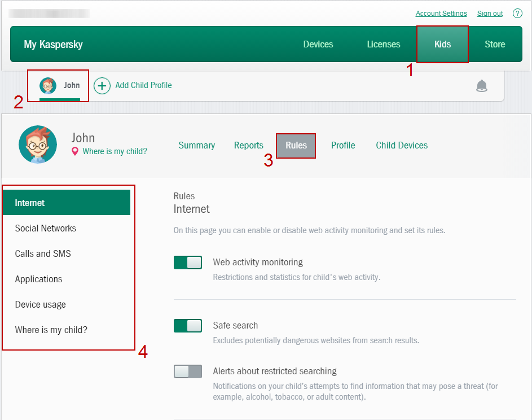The height and width of the screenshot is (420, 532).
Task: Enable Alerts about restricted searching switch
Action: coord(188,371)
